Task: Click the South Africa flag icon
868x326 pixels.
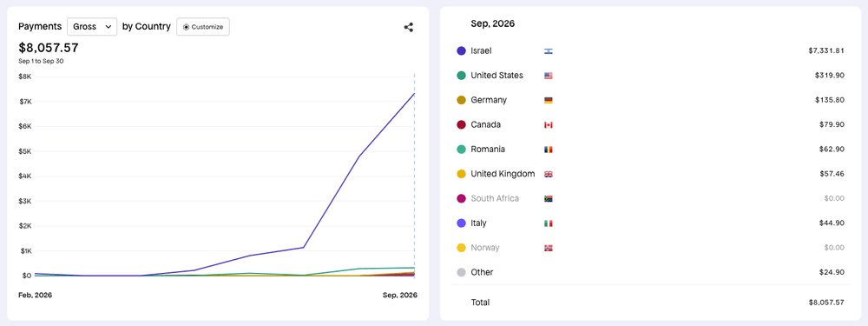Action: [x=549, y=198]
